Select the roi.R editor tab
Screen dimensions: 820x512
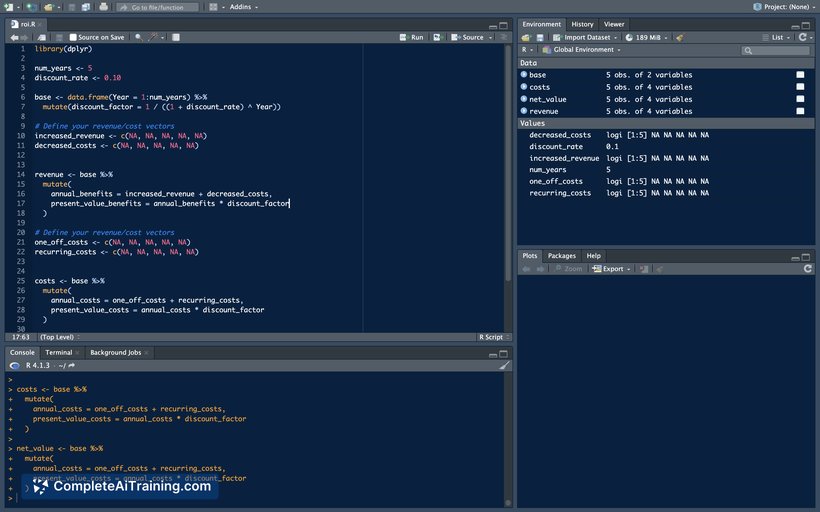click(x=28, y=24)
